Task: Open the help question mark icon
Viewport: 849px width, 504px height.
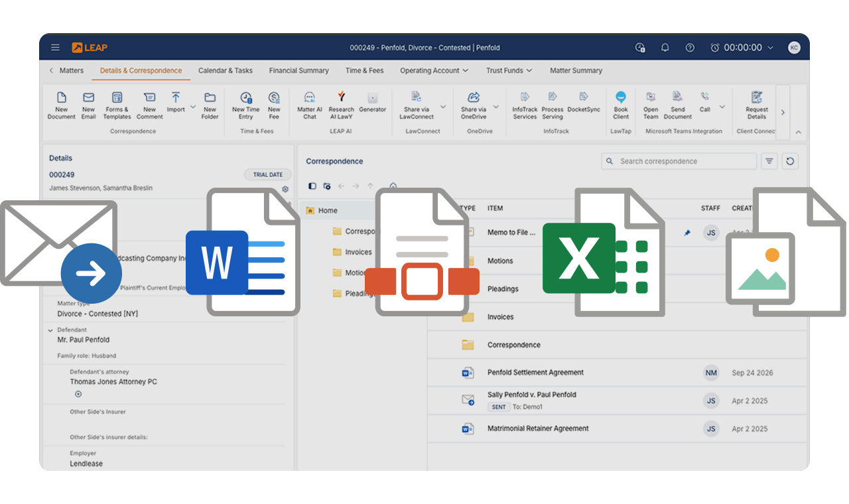Action: [x=690, y=48]
